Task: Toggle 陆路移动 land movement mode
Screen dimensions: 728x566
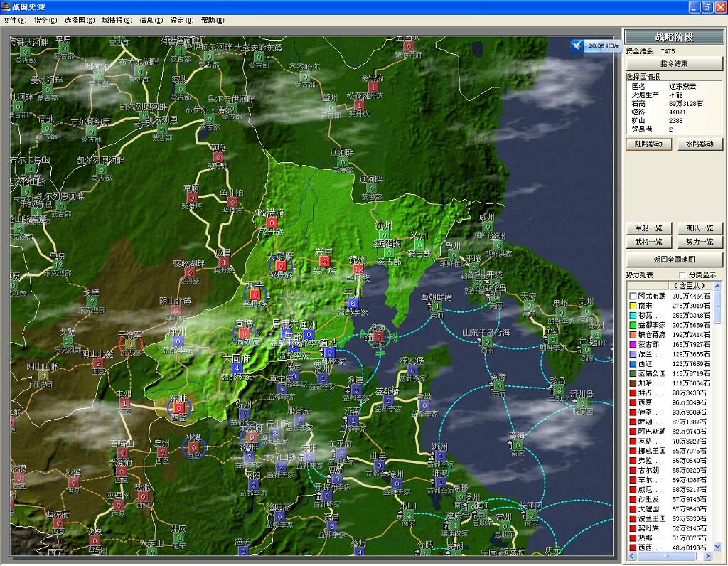Action: pyautogui.click(x=649, y=144)
